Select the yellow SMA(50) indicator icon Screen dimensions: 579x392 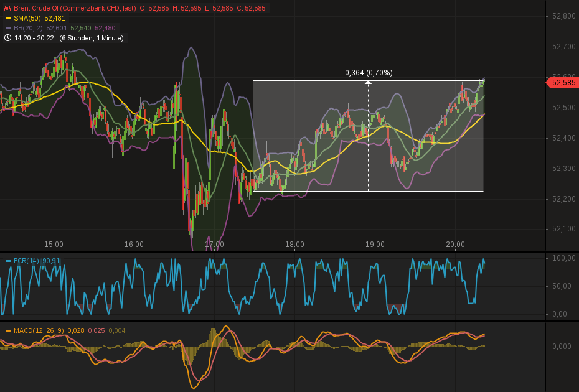(8, 18)
